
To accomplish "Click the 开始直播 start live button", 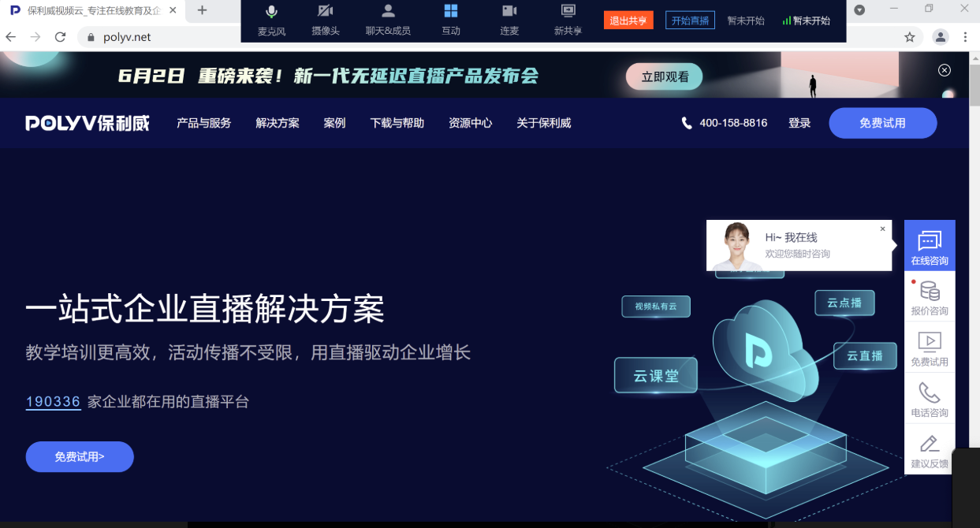I will [x=690, y=20].
